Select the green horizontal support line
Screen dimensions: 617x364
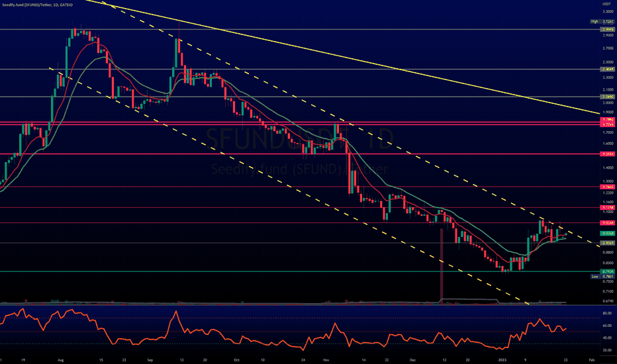pyautogui.click(x=299, y=271)
